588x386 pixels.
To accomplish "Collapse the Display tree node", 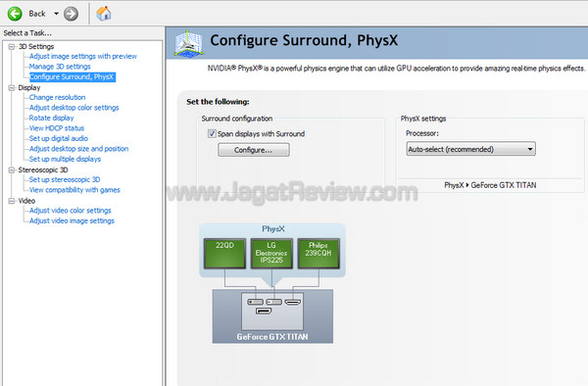I will coord(12,88).
